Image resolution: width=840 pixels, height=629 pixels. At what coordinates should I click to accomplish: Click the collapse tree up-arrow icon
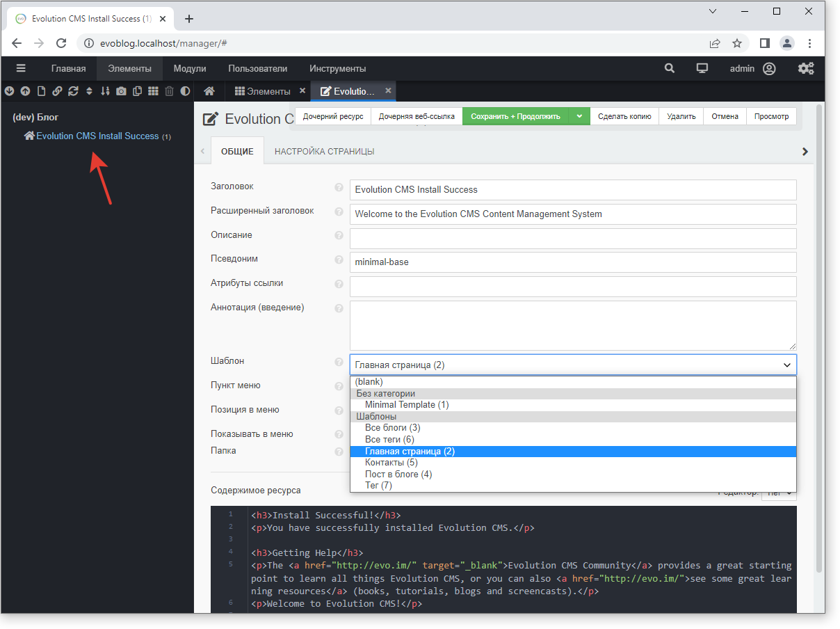tap(25, 91)
